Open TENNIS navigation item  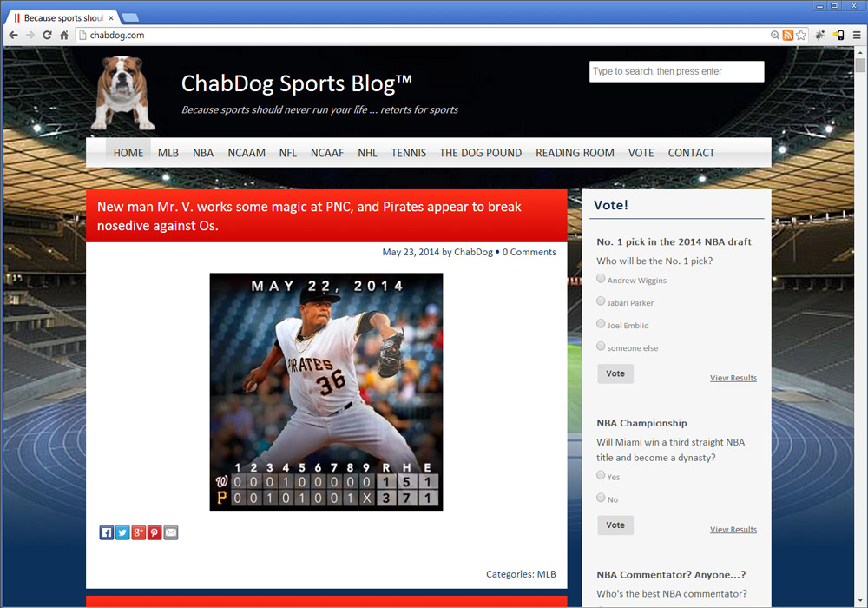click(x=409, y=153)
